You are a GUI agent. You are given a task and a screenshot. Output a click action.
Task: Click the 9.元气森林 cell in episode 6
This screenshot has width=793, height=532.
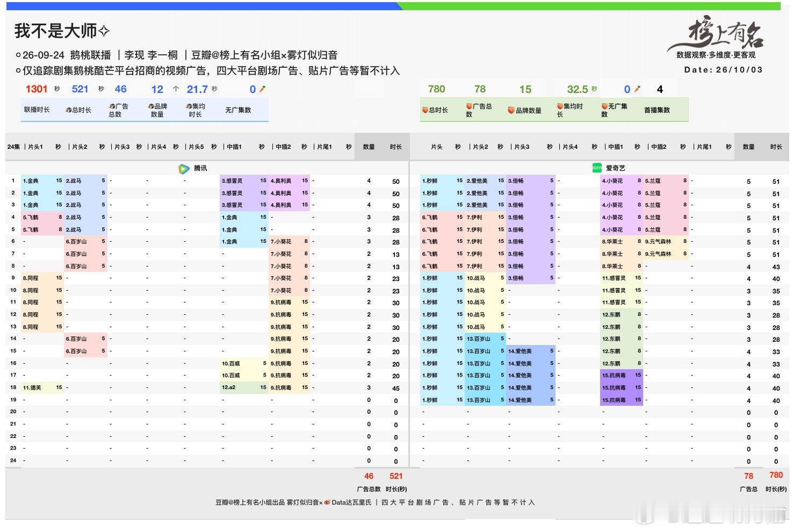pos(666,242)
